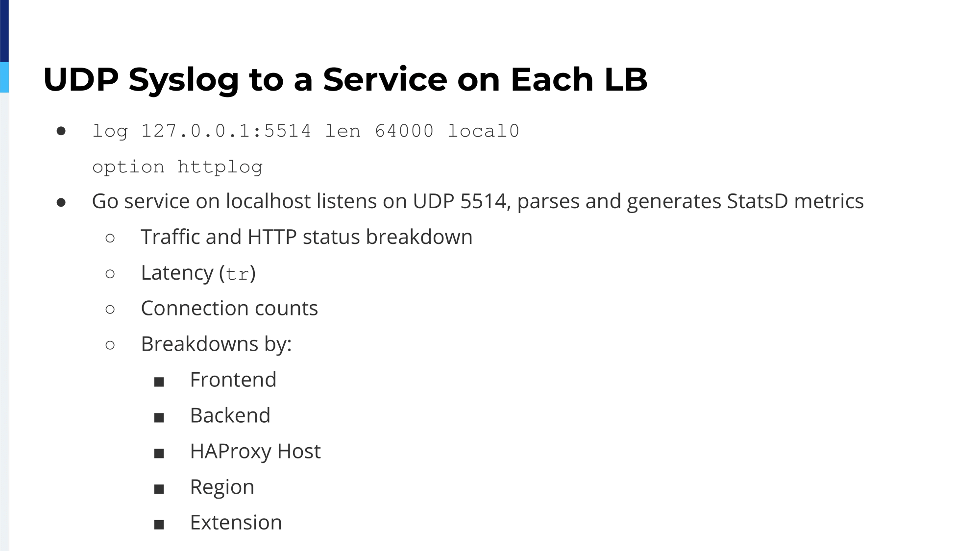The height and width of the screenshot is (551, 980).
Task: Click on 'Backend' sub-bullet item
Action: click(x=229, y=415)
